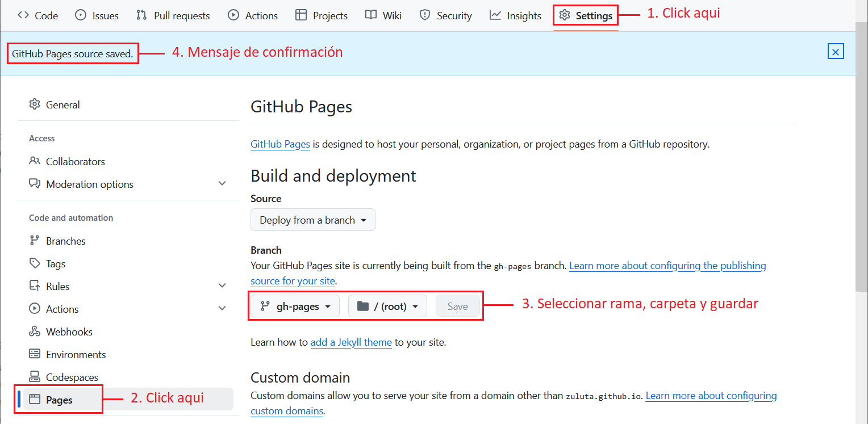This screenshot has width=868, height=424.
Task: Expand the Moderation options section
Action: click(x=222, y=184)
